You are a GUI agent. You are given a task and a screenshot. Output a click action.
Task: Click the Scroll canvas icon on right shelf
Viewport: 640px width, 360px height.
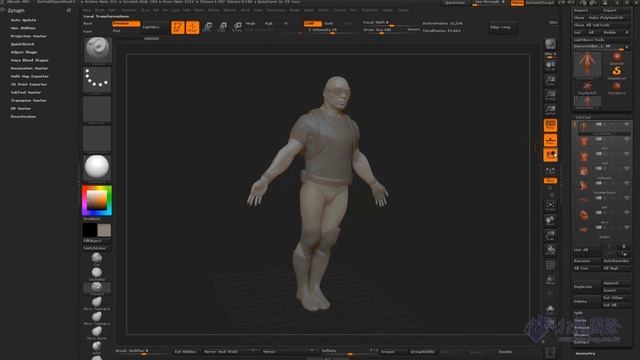550,66
